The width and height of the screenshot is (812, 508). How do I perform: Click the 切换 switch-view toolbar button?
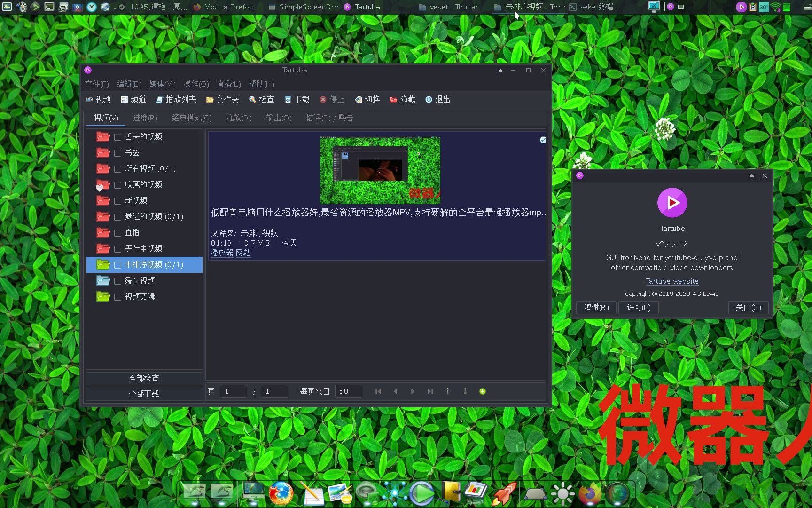pyautogui.click(x=367, y=99)
